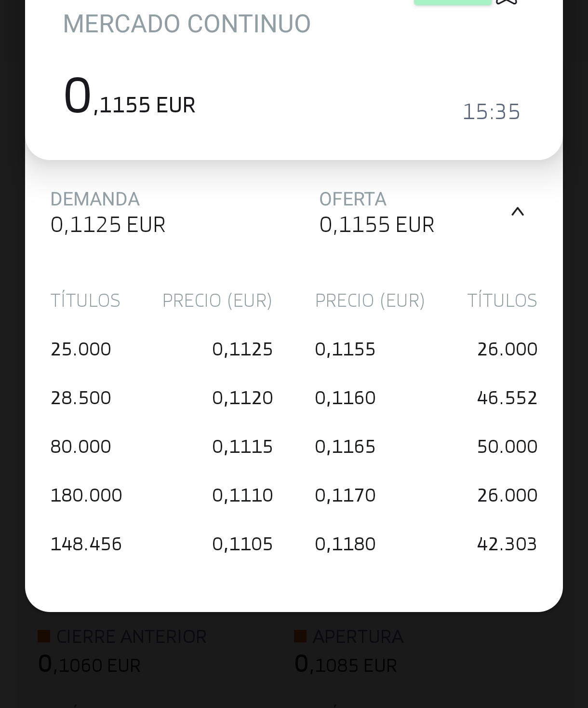This screenshot has width=588, height=708.
Task: Select the bid price 0,1110
Action: coord(242,495)
